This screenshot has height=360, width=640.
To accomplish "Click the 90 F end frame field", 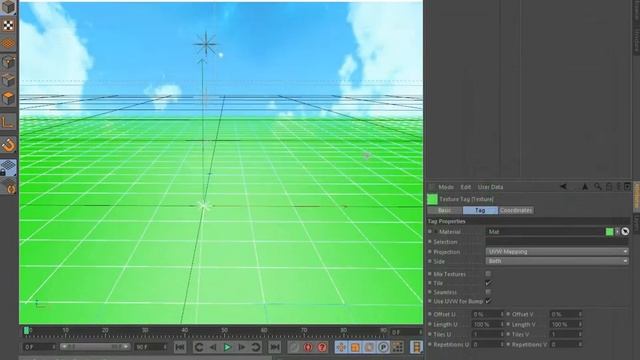I will point(151,347).
